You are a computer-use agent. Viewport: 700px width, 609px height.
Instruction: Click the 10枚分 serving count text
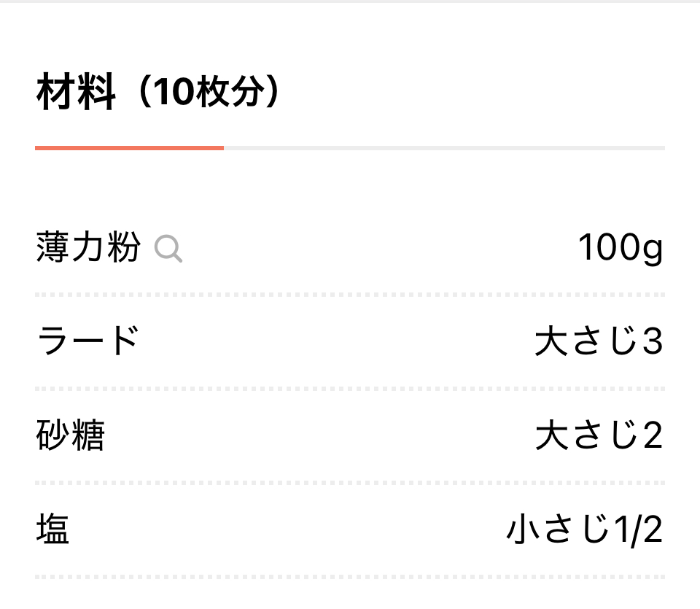pos(209,92)
